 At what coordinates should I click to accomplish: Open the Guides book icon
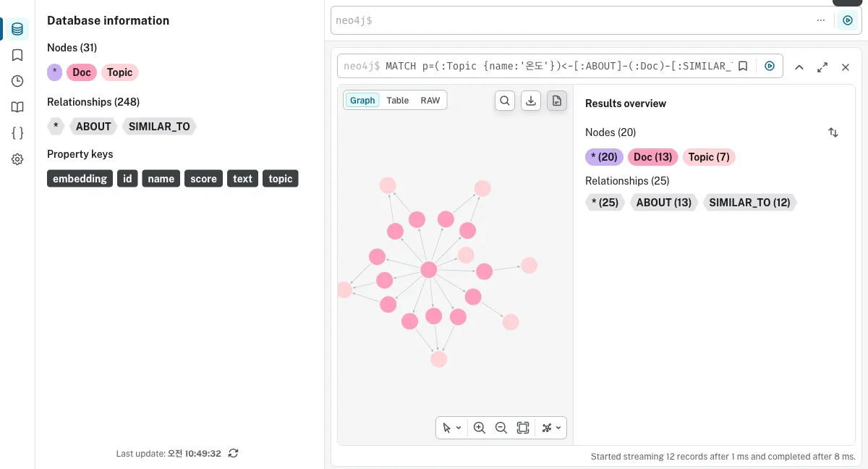[x=17, y=107]
